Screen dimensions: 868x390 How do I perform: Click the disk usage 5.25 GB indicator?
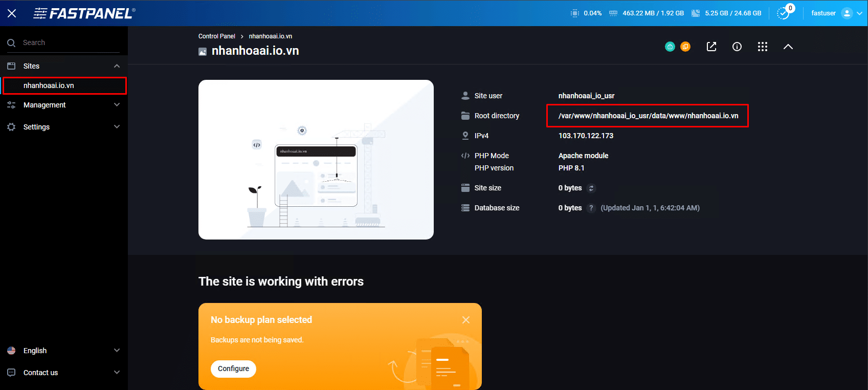tap(726, 13)
